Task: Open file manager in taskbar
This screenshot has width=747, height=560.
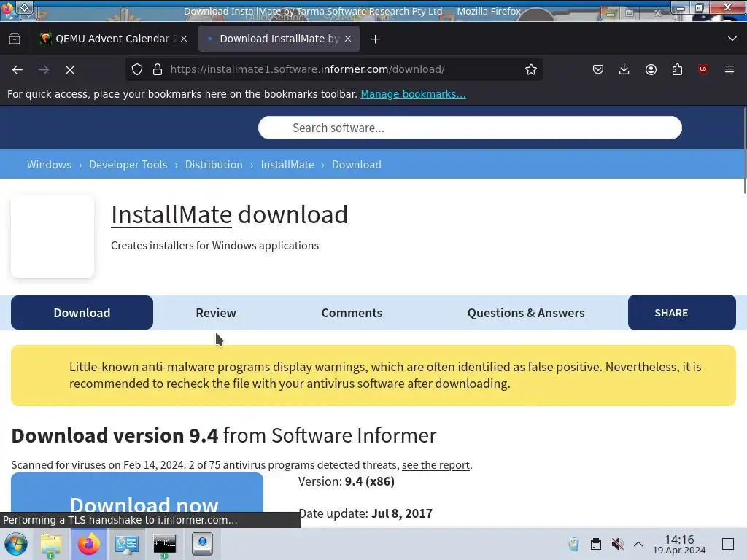Action: (x=51, y=544)
